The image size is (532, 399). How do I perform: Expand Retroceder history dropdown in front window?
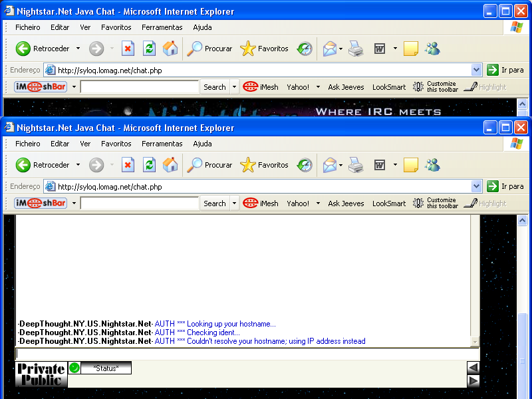point(78,165)
